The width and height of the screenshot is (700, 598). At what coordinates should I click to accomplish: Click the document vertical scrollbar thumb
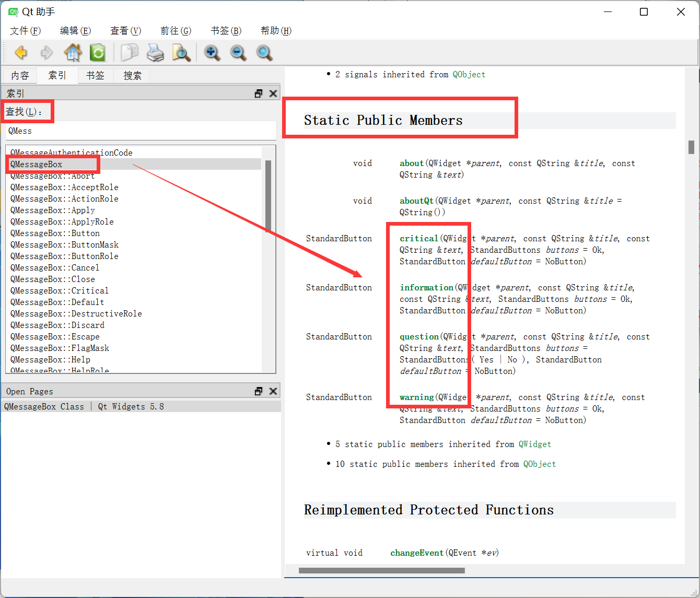click(691, 147)
